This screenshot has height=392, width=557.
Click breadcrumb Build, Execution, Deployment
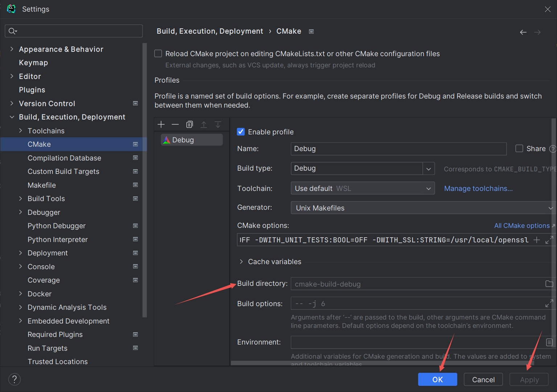210,31
